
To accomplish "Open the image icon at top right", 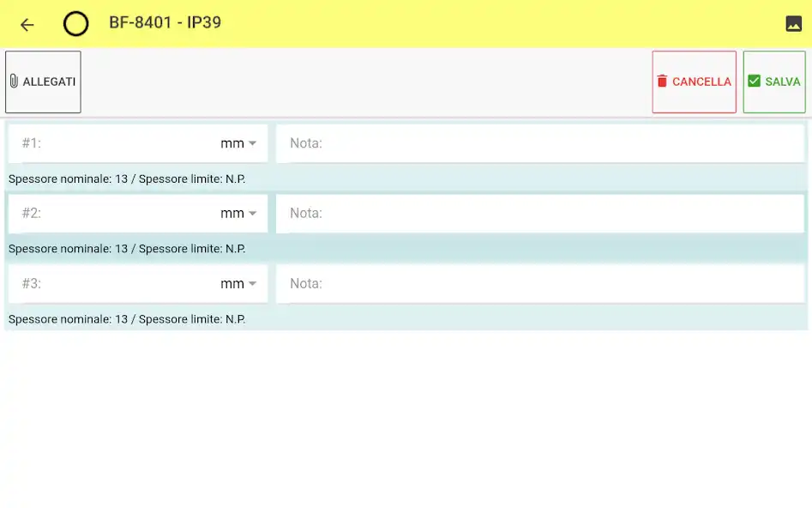I will click(793, 24).
